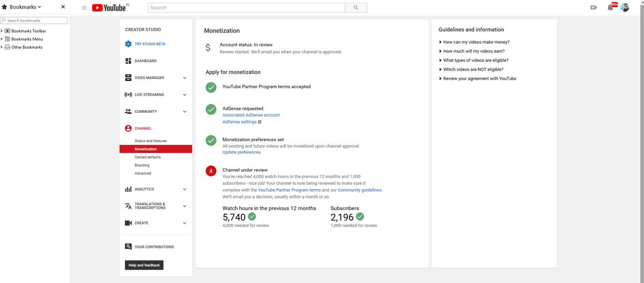Click checkmark beside Monetization preferences set

coord(211,140)
